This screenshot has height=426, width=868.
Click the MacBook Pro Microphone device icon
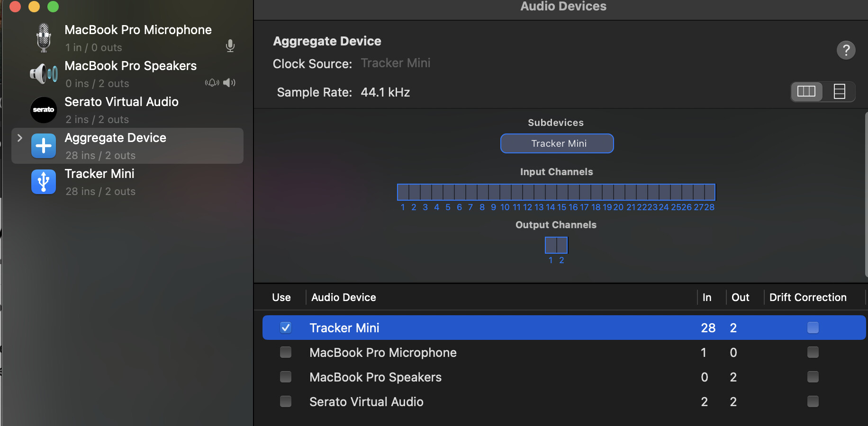point(44,38)
